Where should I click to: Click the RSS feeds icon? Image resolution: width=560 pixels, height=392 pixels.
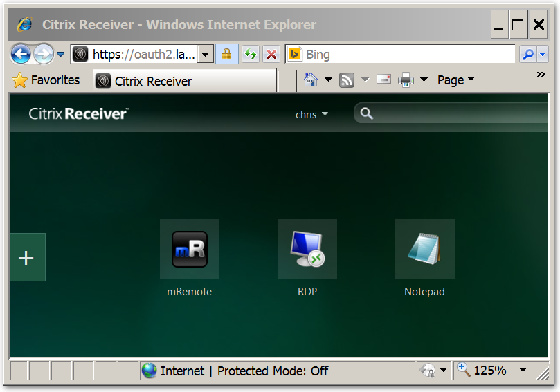(x=347, y=80)
